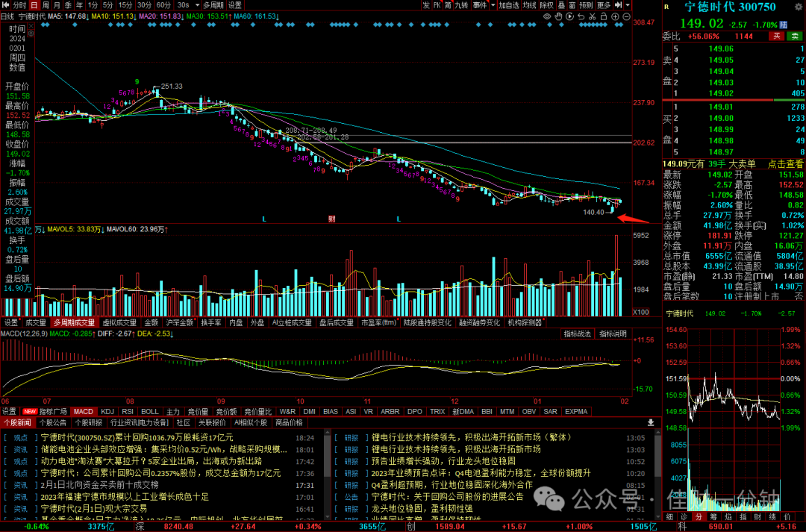This screenshot has height=532, width=806.
Task: Click the 预测 forecast button
Action: pos(586,5)
